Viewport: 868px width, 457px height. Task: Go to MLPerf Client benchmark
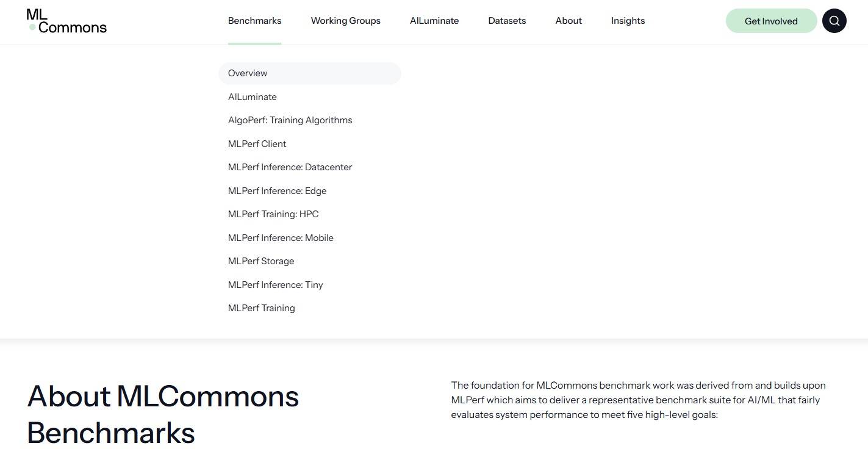click(x=257, y=144)
